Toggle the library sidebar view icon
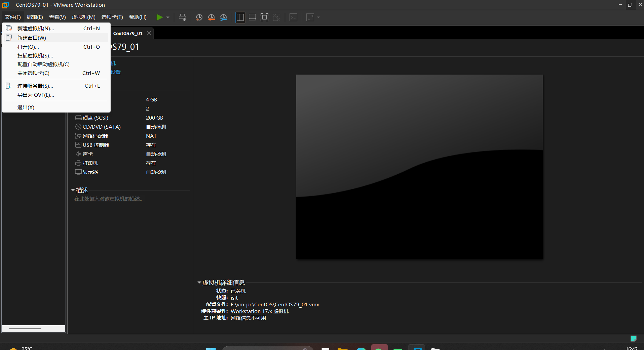The image size is (644, 350). click(x=240, y=17)
